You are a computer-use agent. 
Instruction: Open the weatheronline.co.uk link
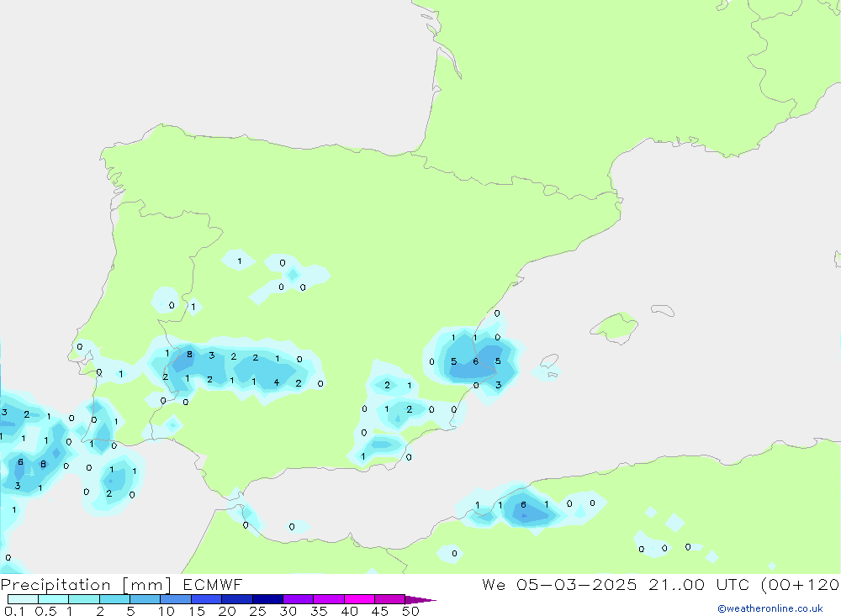770,608
